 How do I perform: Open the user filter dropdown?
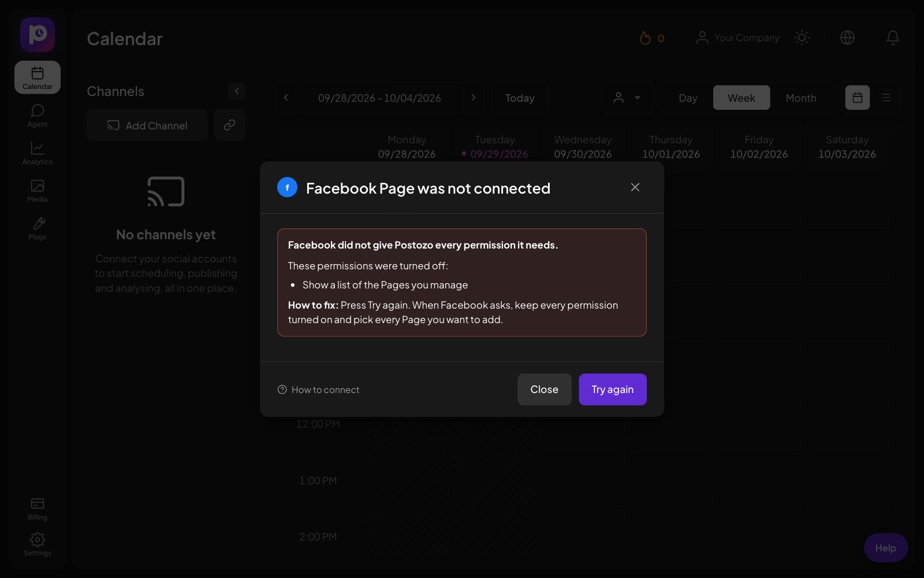(627, 98)
